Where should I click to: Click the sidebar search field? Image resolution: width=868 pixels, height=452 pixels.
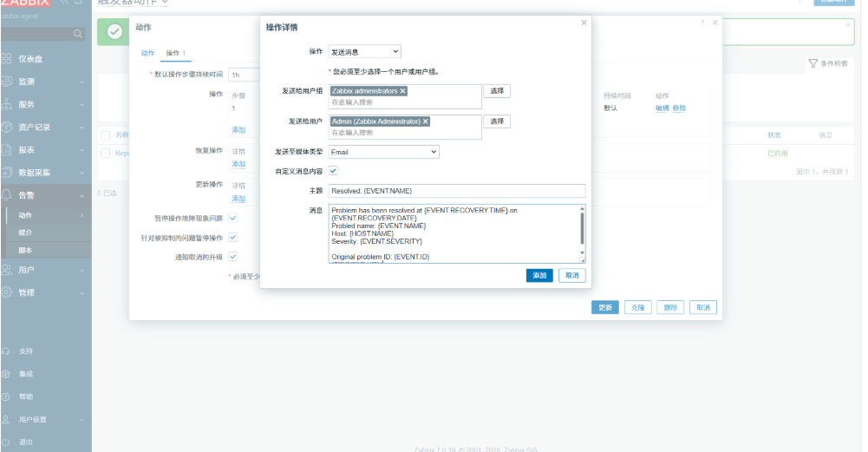pyautogui.click(x=43, y=35)
